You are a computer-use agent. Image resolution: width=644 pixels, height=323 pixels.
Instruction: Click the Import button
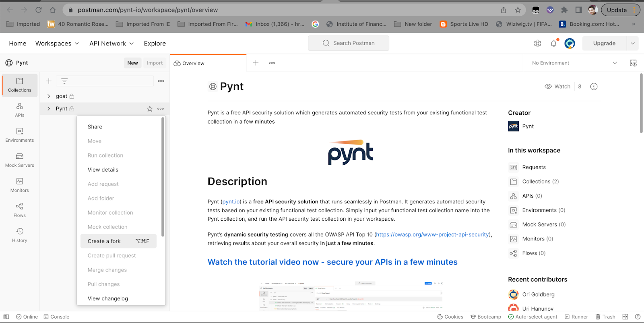coord(155,63)
